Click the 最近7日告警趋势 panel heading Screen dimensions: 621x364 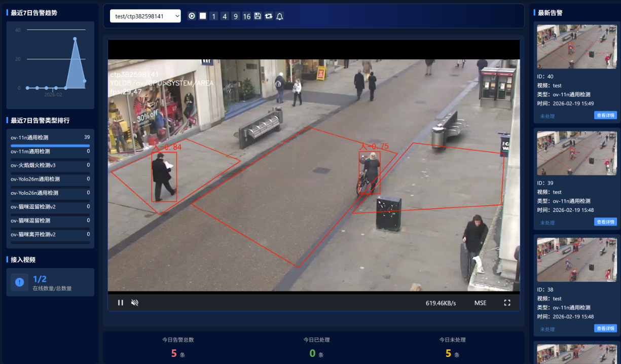pyautogui.click(x=34, y=13)
